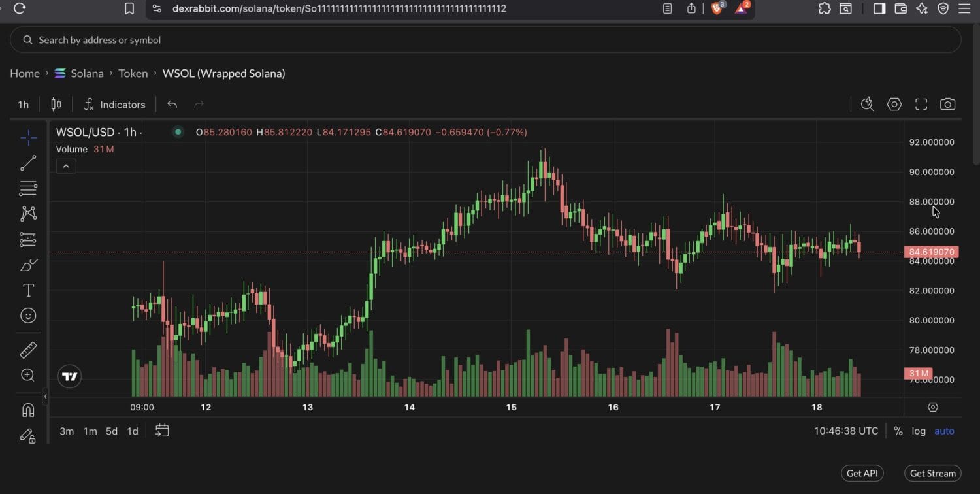
Task: Collapse the indicator legend chevron
Action: pos(66,167)
